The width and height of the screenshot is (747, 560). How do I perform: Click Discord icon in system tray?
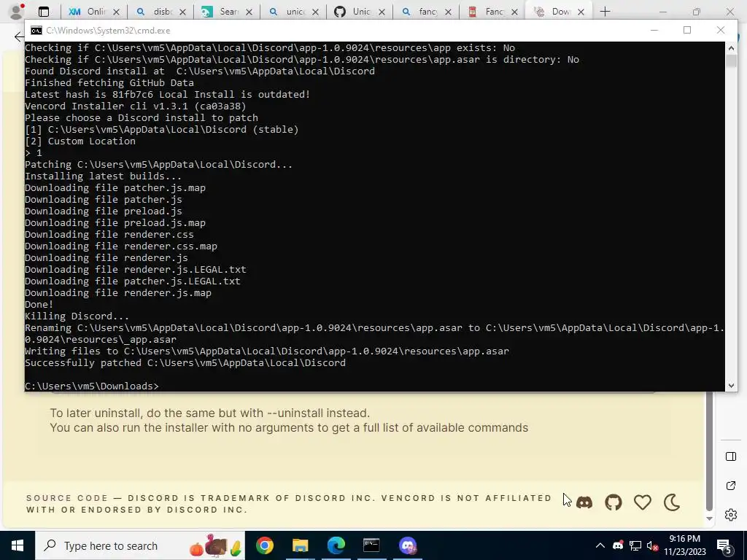tap(618, 545)
